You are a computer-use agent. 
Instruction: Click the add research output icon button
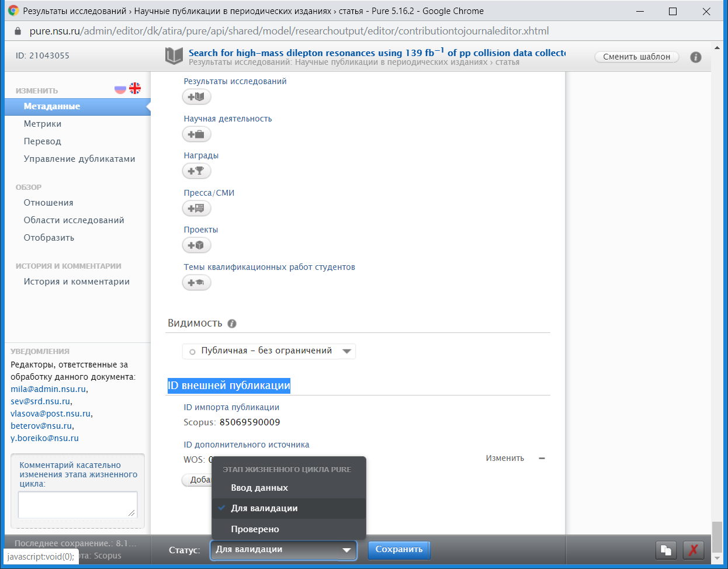(196, 97)
